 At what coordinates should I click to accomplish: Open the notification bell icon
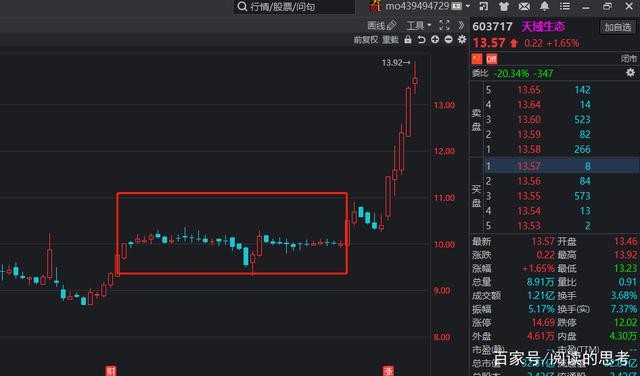click(x=544, y=6)
